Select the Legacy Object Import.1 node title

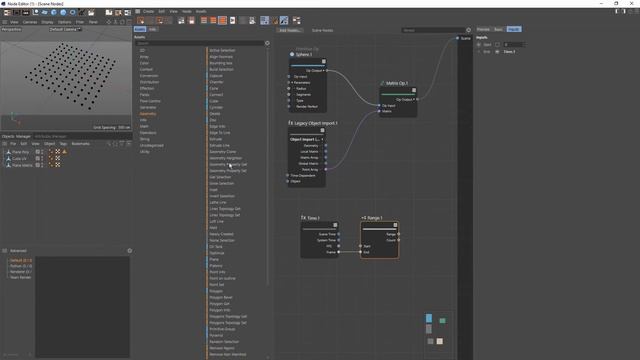tap(316, 123)
